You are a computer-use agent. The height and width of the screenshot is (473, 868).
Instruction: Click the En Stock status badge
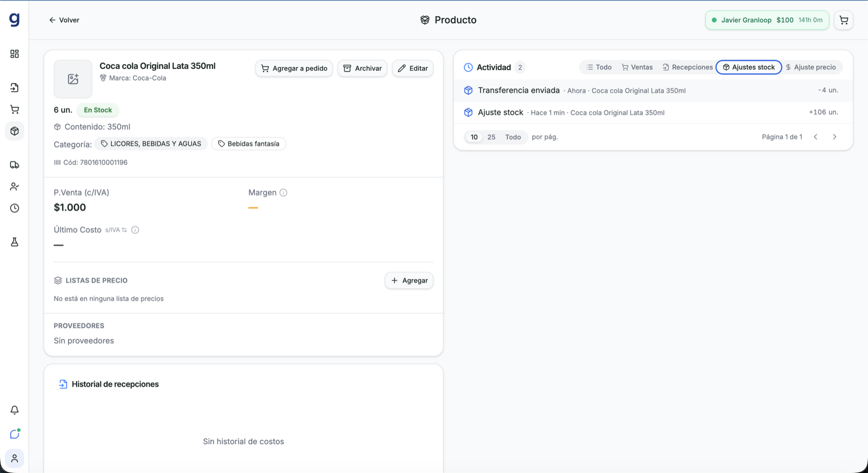[x=98, y=110]
